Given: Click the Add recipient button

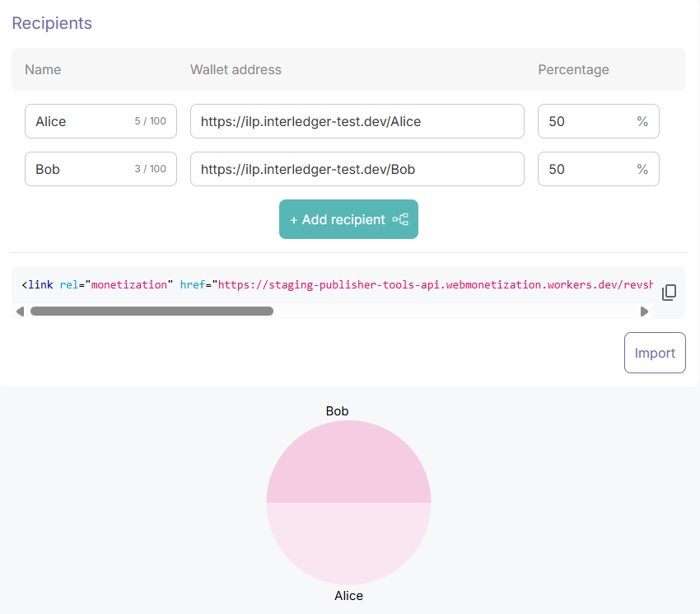Looking at the screenshot, I should (348, 219).
